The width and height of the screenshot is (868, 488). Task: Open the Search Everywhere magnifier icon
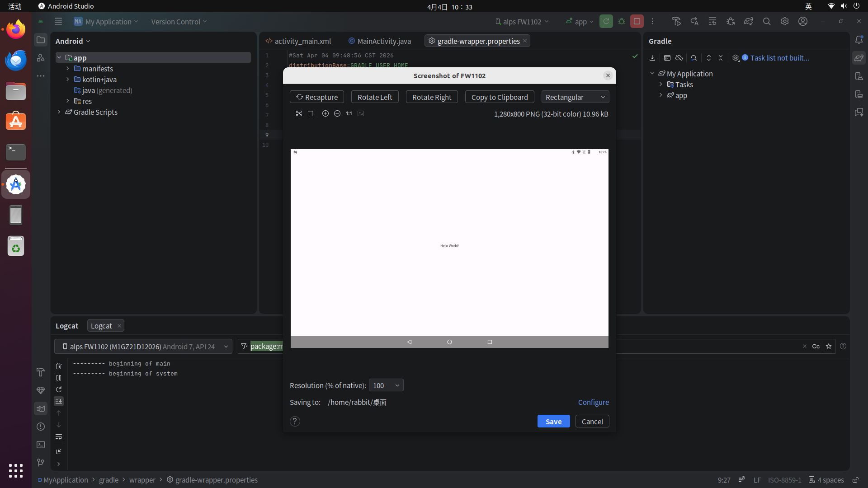pos(767,21)
